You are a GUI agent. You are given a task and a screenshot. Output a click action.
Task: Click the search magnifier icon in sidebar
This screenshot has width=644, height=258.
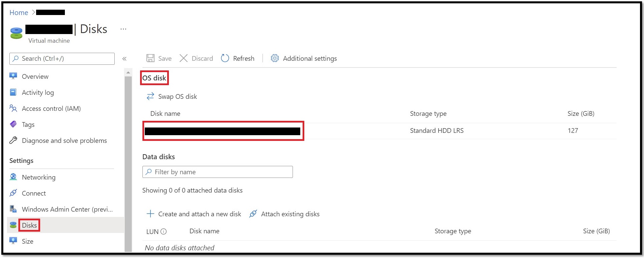[x=15, y=58]
